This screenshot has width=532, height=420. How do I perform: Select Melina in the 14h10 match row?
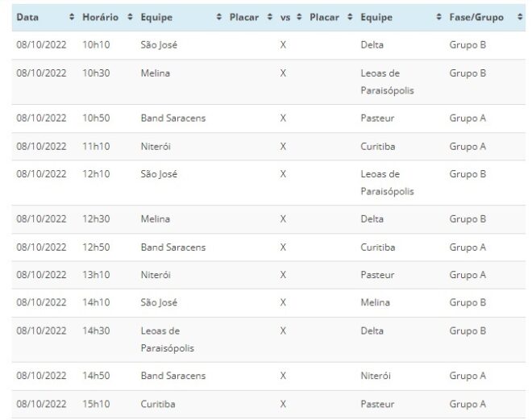click(375, 302)
